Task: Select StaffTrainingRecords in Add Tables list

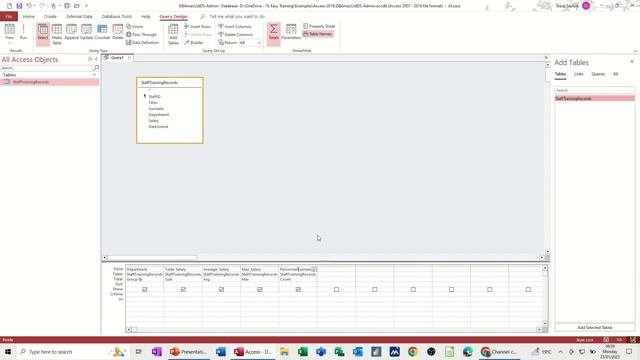Action: click(594, 98)
